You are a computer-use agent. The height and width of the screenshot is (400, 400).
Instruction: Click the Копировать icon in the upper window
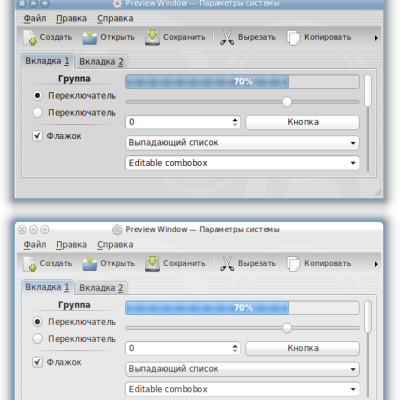293,38
